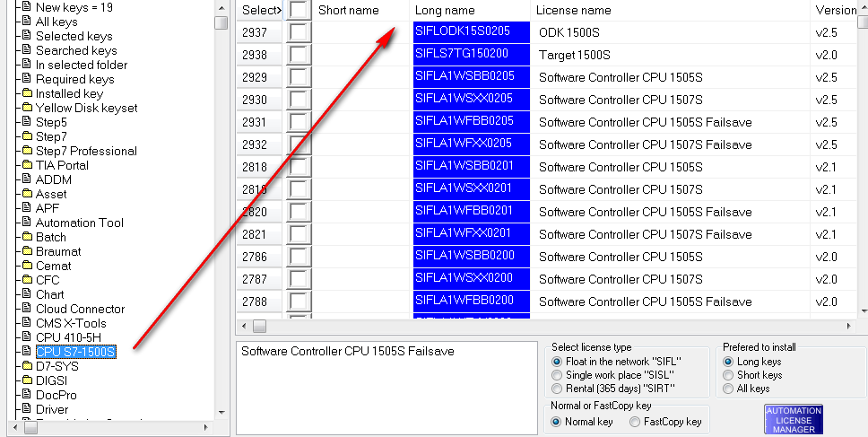Select the CPU S7-1500S tree item

tap(76, 352)
